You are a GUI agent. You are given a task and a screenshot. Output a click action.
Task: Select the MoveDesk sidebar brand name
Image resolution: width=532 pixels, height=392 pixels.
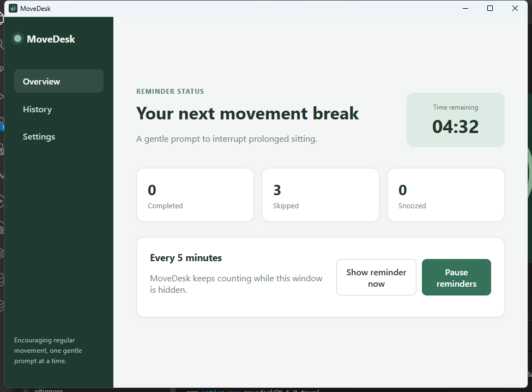point(51,39)
